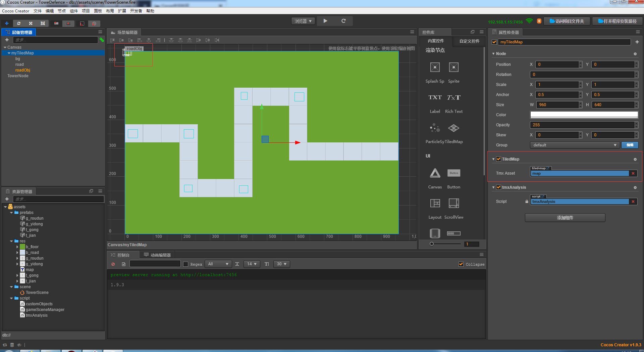Choose the Layout UI control icon
The height and width of the screenshot is (352, 644).
[435, 203]
